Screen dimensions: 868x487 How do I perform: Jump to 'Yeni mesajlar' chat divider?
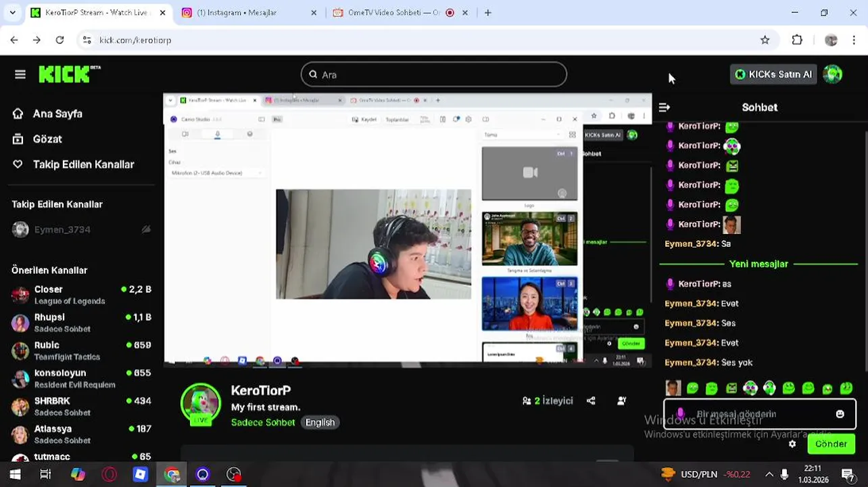click(758, 264)
